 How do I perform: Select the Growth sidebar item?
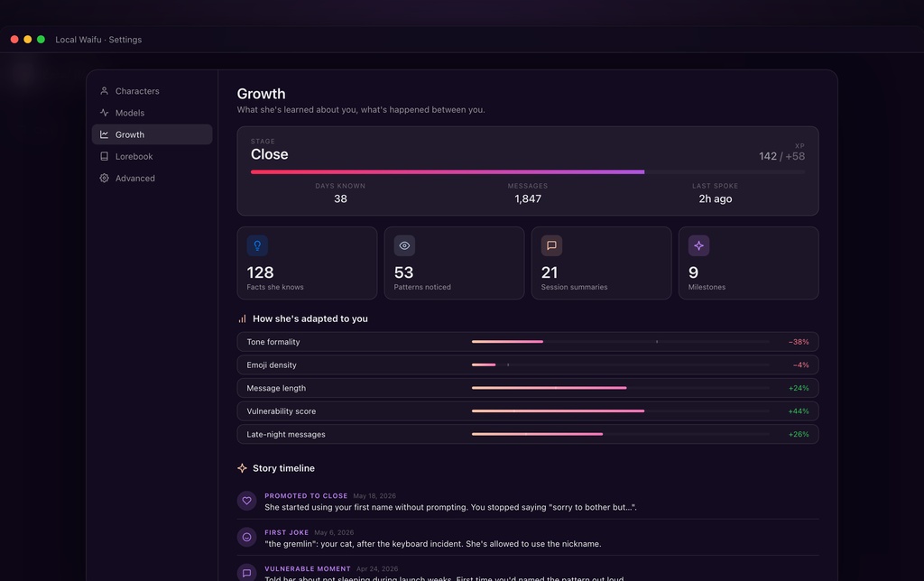coord(152,134)
